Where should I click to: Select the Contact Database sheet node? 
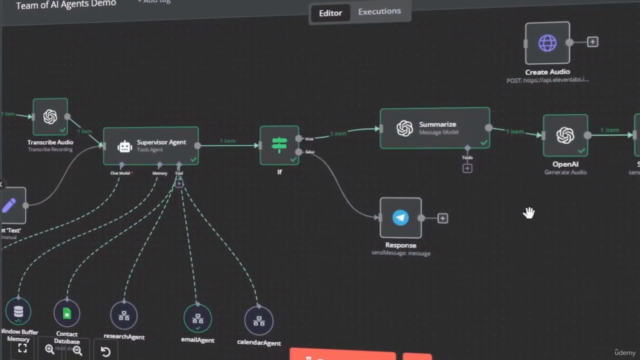point(67,313)
